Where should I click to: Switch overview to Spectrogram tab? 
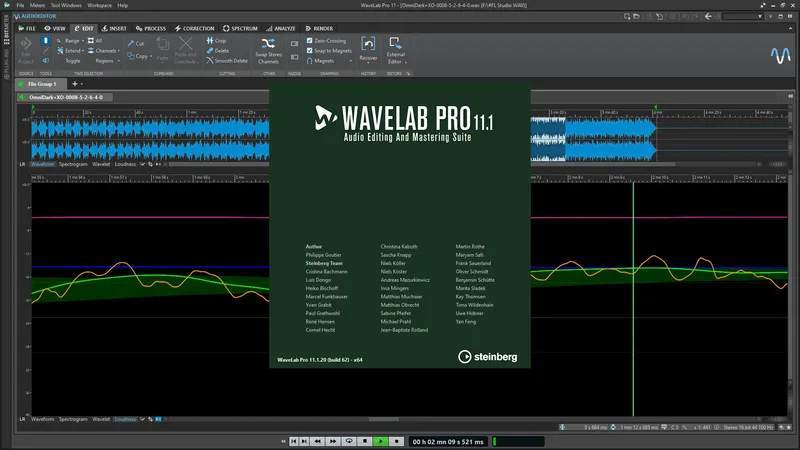click(73, 164)
